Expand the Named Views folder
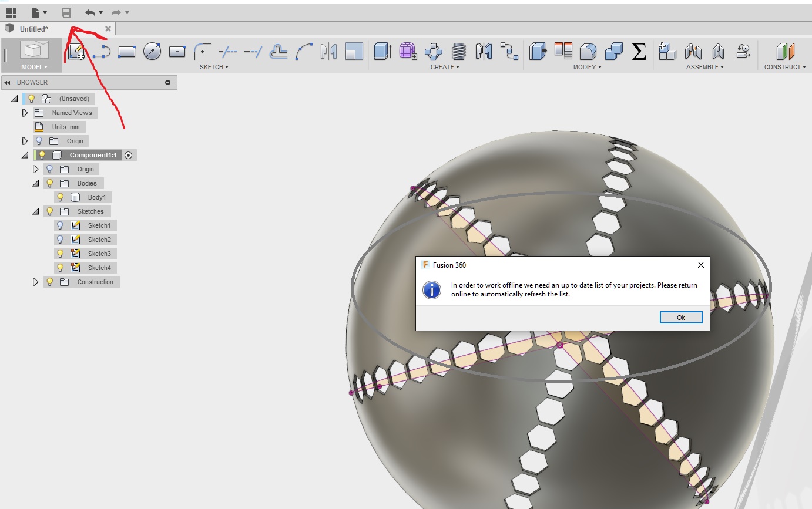812x509 pixels. click(x=25, y=112)
